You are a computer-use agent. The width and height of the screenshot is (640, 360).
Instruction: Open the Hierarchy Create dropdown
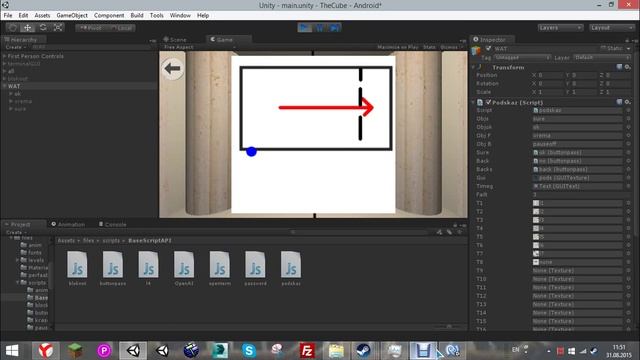coord(16,47)
